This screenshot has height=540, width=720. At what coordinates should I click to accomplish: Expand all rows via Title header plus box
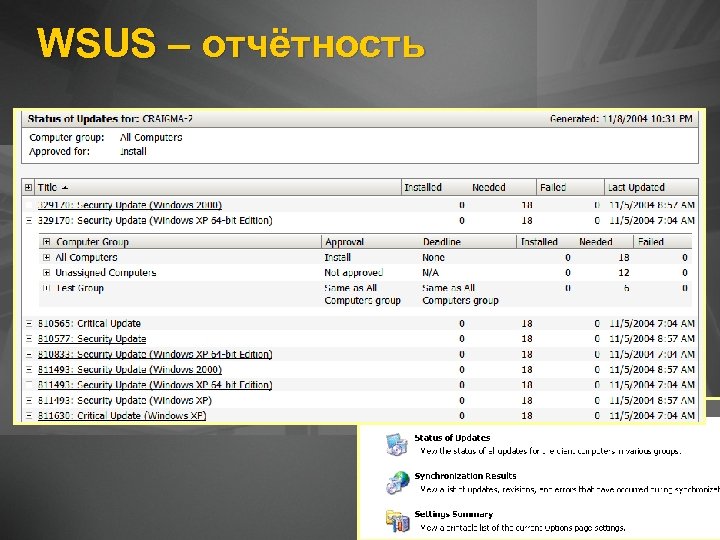pos(28,187)
